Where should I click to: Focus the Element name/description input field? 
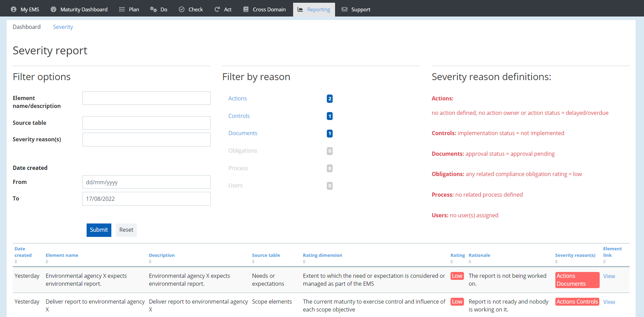coord(146,98)
